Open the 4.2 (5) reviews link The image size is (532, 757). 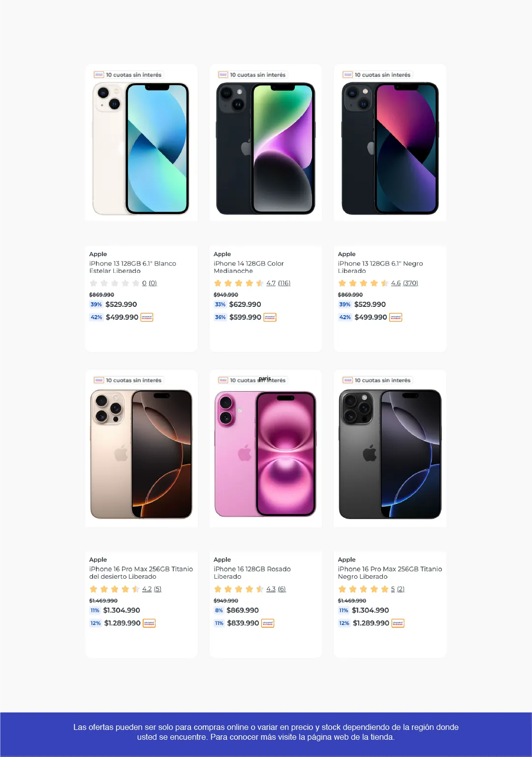click(152, 589)
